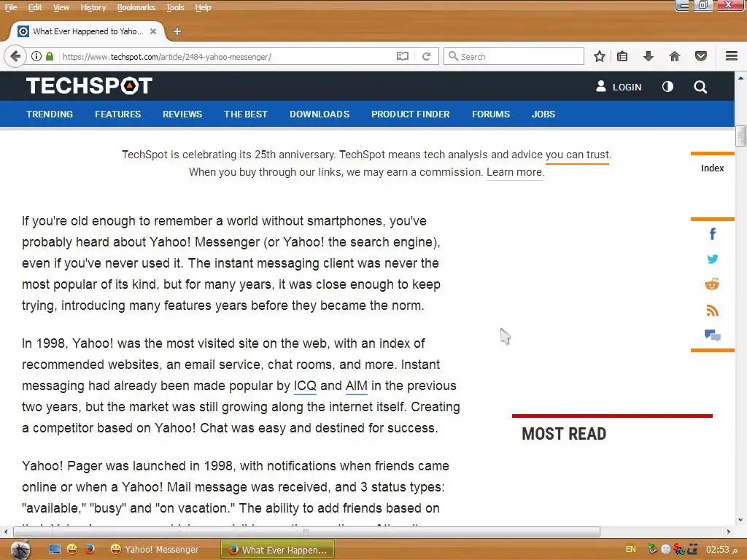Screen dimensions: 747x560
Task: Open THE BEST nav section
Action: pos(246,114)
